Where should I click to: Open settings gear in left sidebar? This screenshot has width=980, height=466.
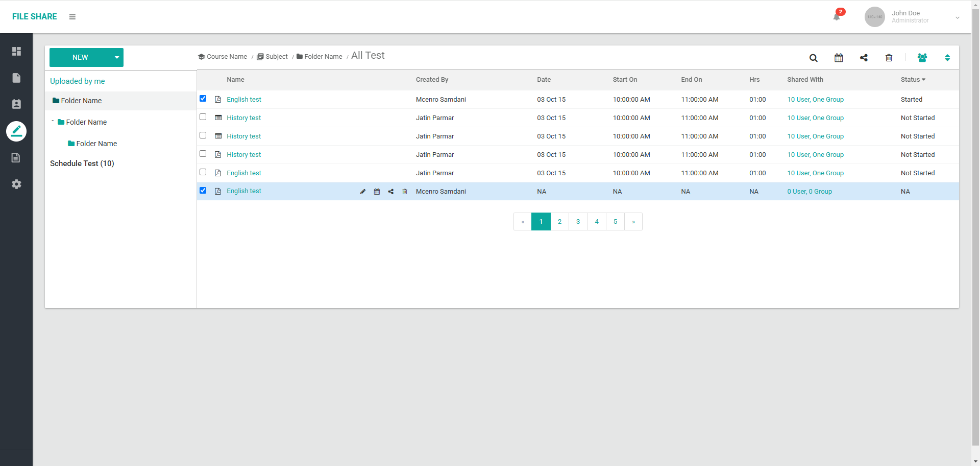point(16,184)
